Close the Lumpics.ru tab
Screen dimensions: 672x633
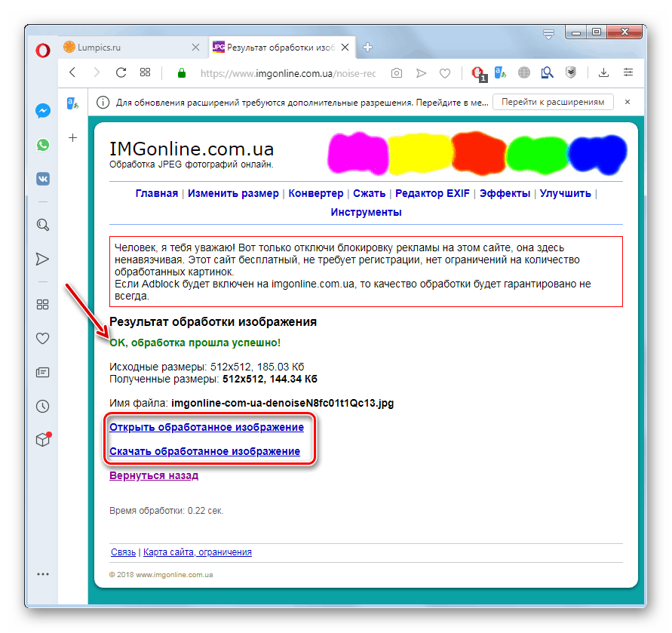195,48
